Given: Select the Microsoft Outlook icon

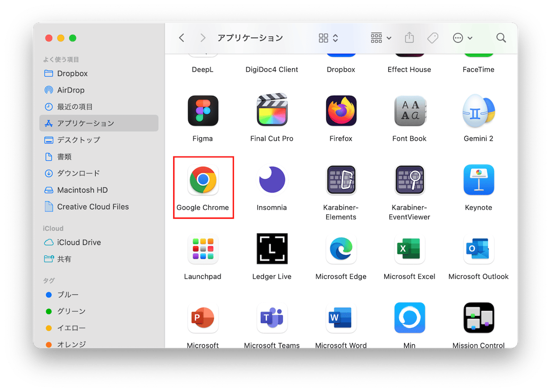Looking at the screenshot, I should tap(478, 249).
